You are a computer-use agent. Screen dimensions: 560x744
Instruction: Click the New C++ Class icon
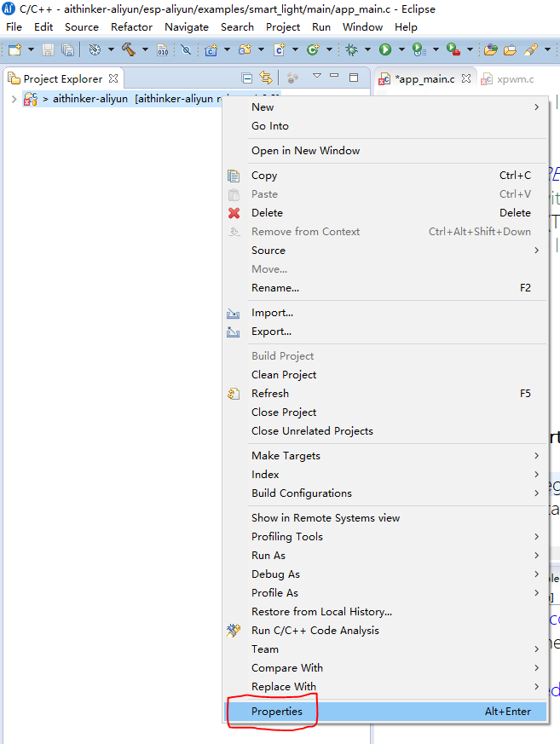[x=313, y=49]
